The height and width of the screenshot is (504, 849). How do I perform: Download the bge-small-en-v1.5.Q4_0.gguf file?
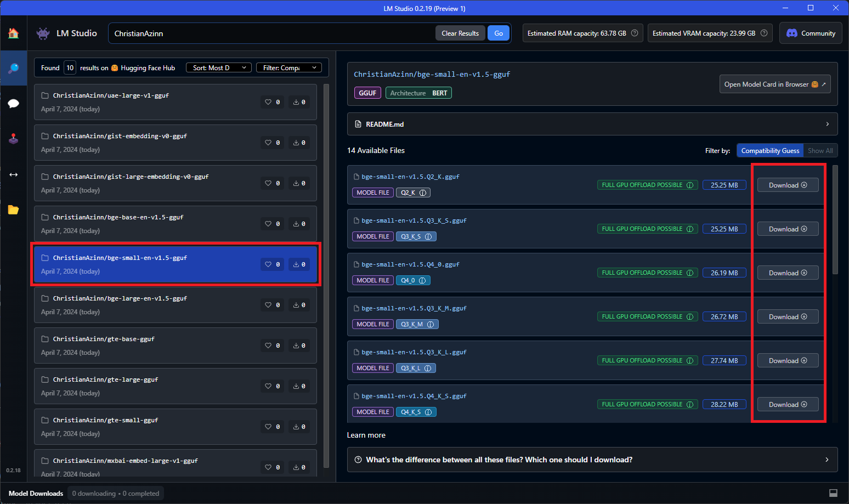click(788, 273)
